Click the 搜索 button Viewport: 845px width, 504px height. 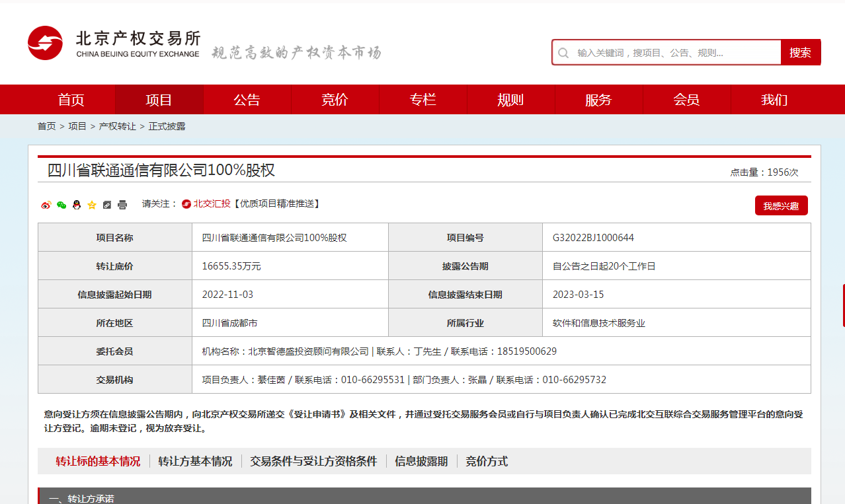pyautogui.click(x=801, y=53)
